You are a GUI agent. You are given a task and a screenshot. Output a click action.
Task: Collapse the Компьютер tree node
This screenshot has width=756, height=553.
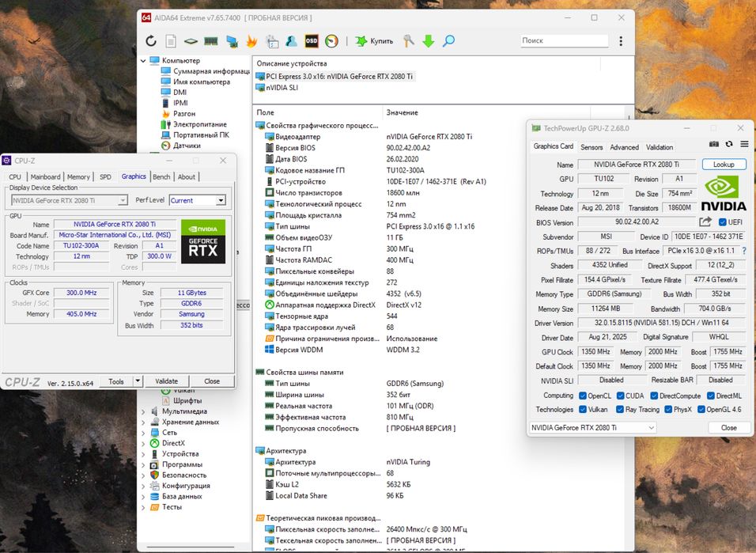pyautogui.click(x=144, y=61)
